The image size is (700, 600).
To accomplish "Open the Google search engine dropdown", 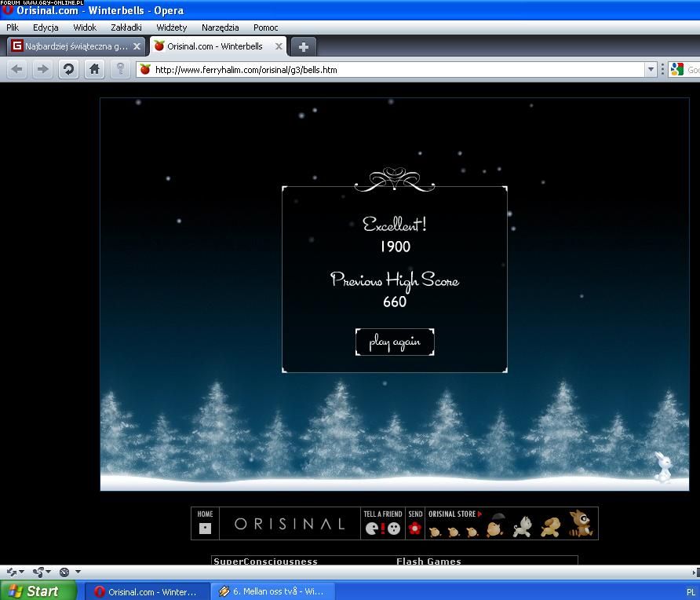I will click(x=678, y=70).
